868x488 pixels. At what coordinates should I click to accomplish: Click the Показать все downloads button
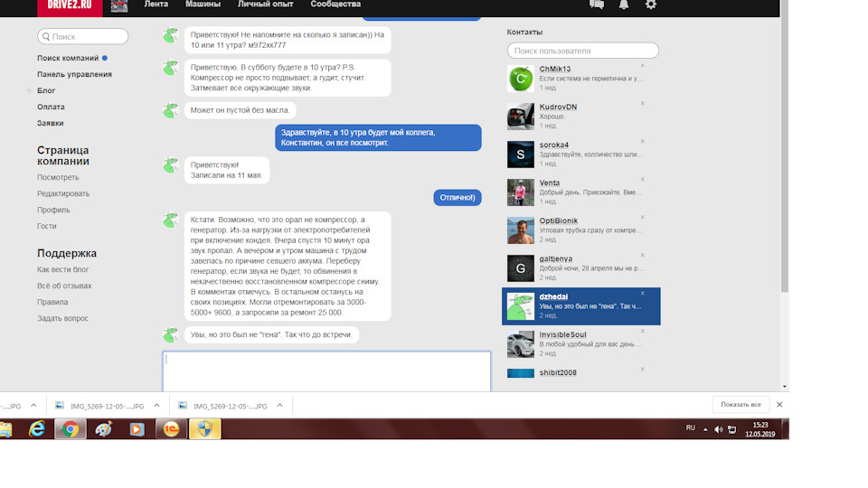742,405
